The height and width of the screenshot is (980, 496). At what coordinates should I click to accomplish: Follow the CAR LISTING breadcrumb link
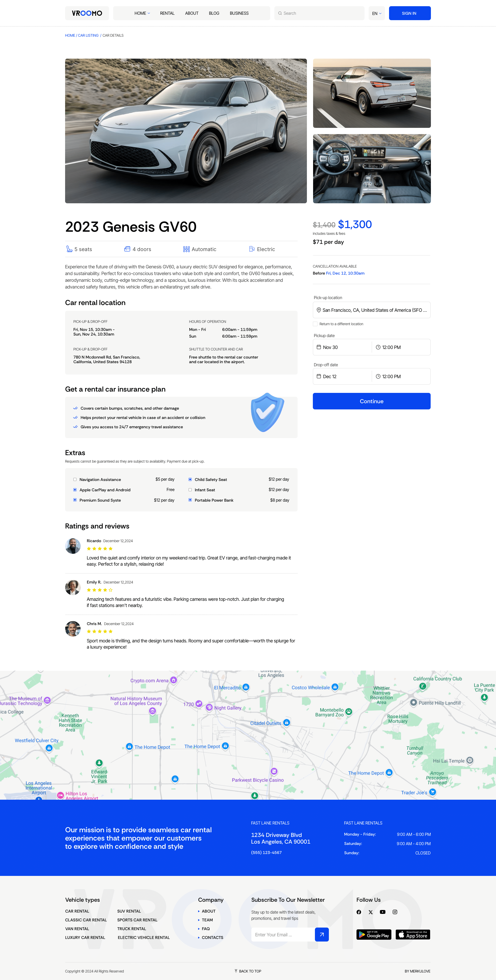(88, 35)
